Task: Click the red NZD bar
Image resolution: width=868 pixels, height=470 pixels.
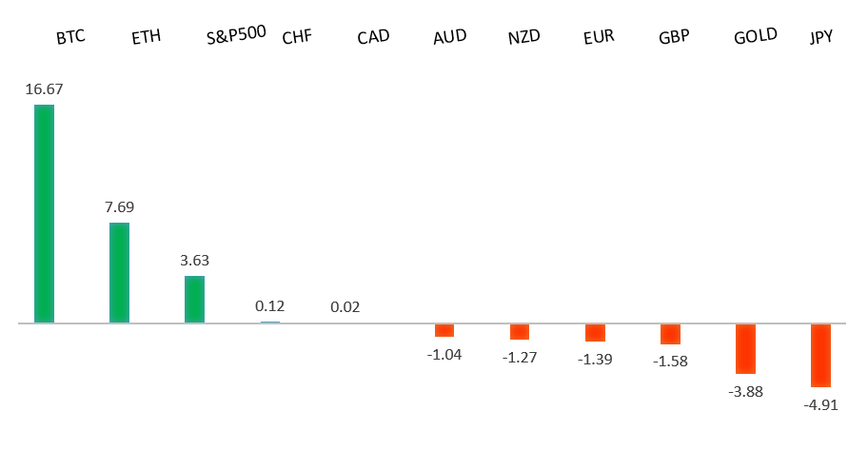Action: click(520, 331)
